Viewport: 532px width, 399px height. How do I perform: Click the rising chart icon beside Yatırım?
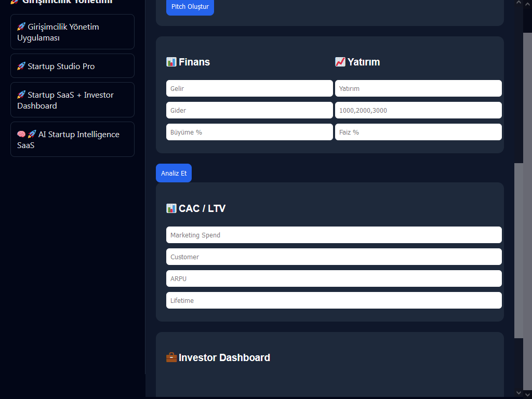pos(340,62)
